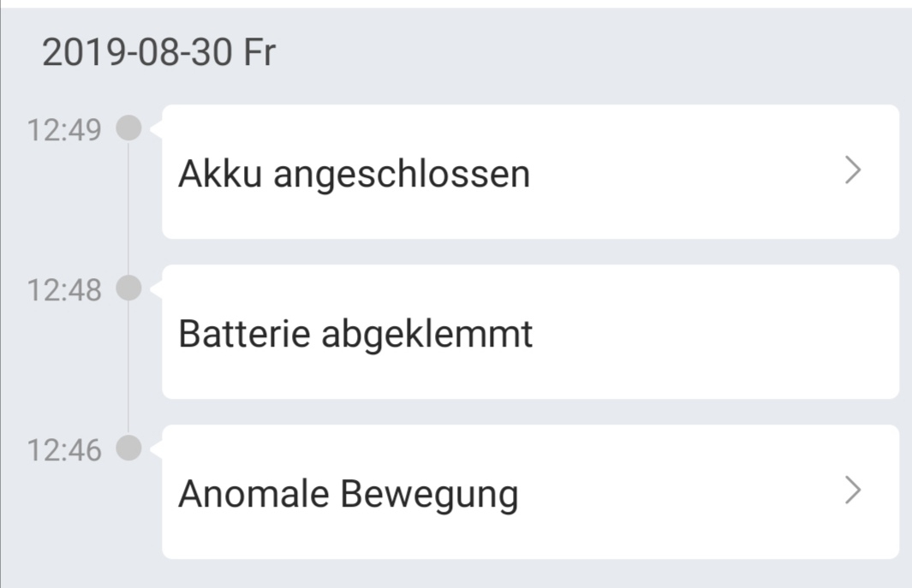Select the Batterie abgeklemmt event card
Screen dimensions: 912x588
click(x=530, y=332)
